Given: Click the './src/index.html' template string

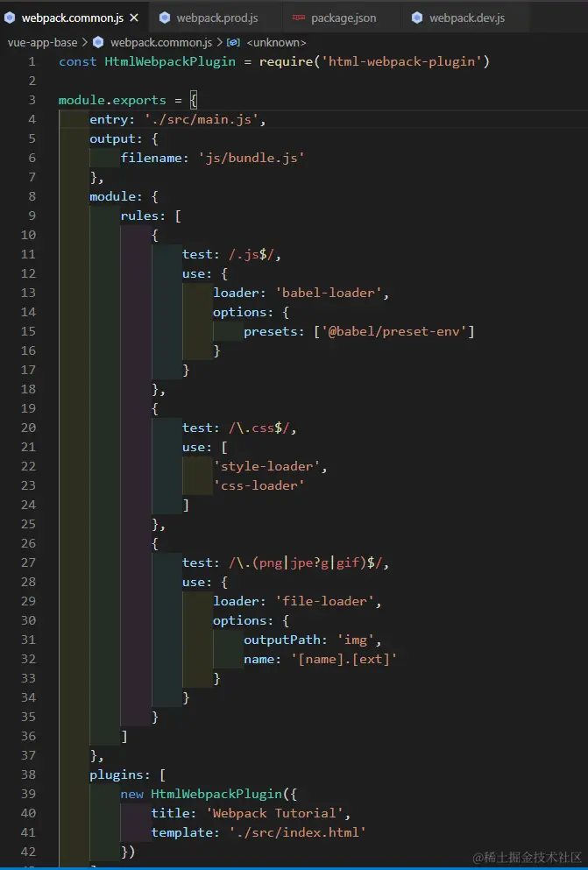Looking at the screenshot, I should click(297, 833).
